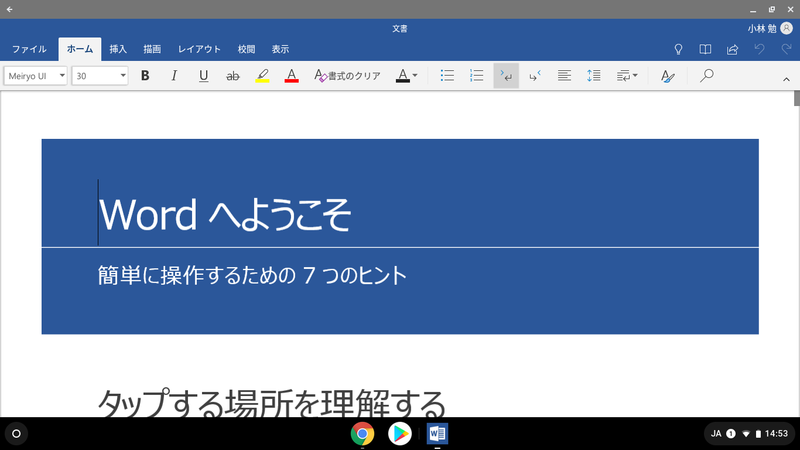Open notification count badge in tray
The height and width of the screenshot is (450, 800).
click(731, 434)
